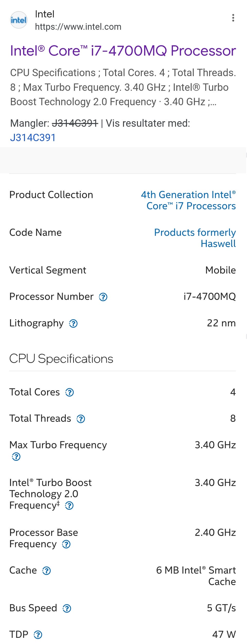Open the Total Cores help tooltip icon
Screen dimensions: 247x644
(x=69, y=392)
